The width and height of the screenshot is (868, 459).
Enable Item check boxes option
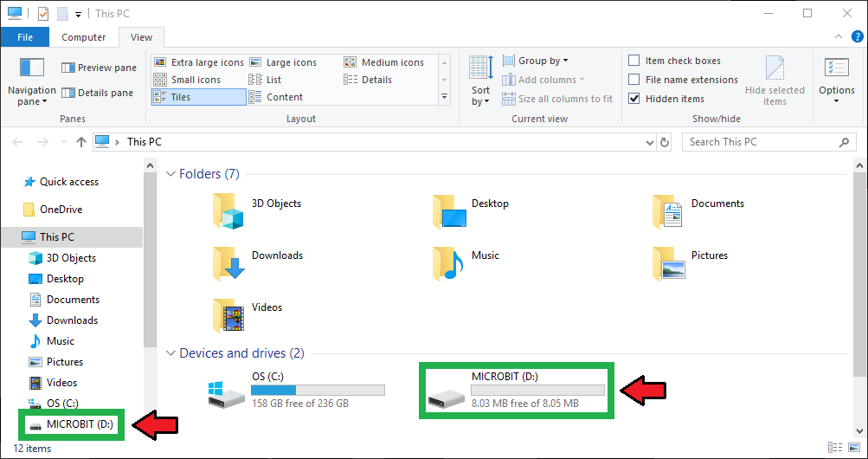click(x=634, y=61)
